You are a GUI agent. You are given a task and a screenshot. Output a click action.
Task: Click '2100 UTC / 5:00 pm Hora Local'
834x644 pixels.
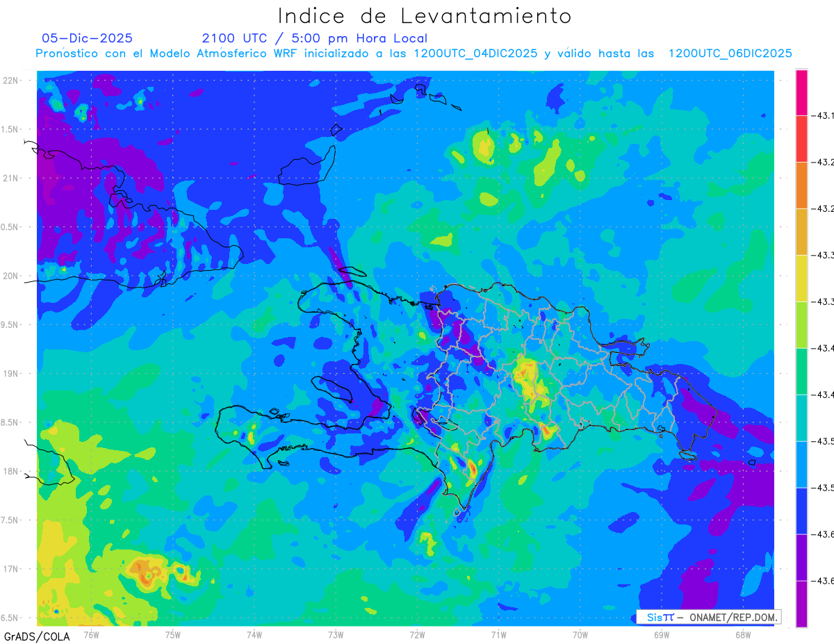tap(315, 39)
